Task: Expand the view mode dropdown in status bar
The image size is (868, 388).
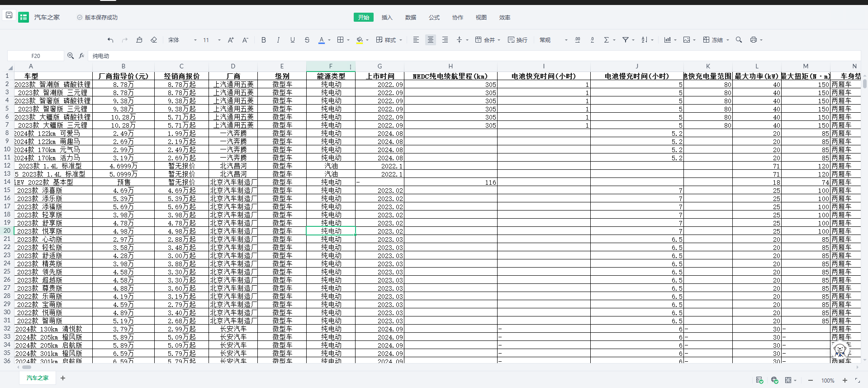Action: pyautogui.click(x=795, y=380)
